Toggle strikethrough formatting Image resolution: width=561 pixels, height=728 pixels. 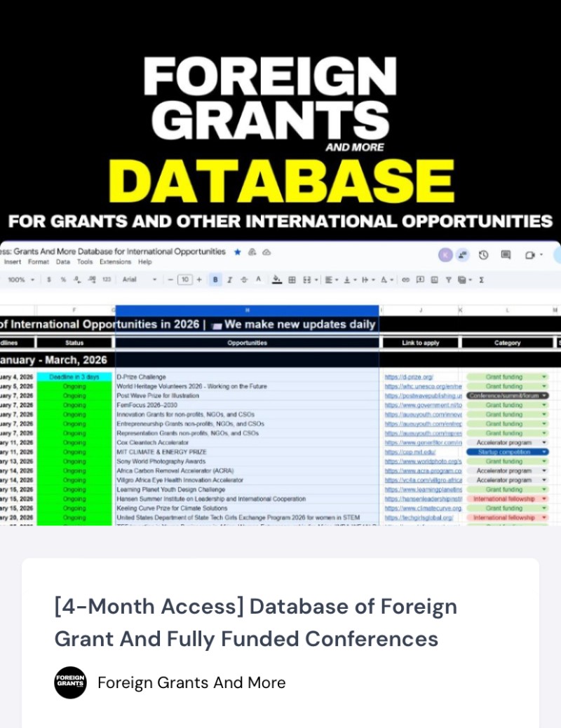tap(244, 280)
